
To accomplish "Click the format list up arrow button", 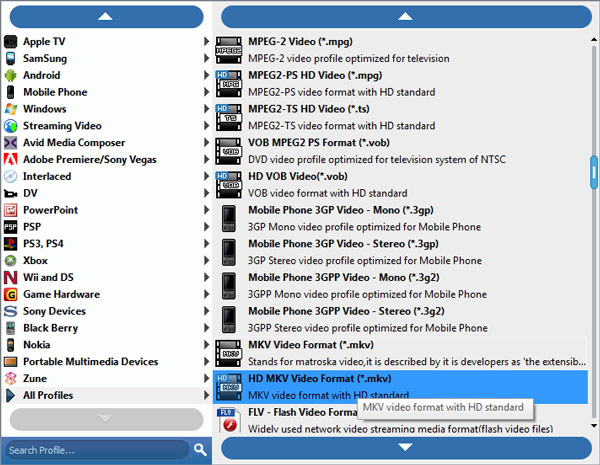I will click(406, 17).
